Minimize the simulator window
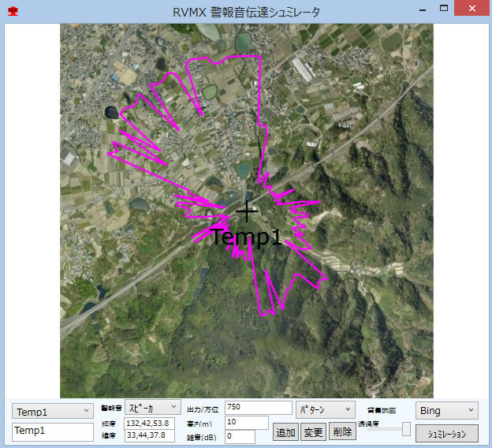 click(x=423, y=9)
